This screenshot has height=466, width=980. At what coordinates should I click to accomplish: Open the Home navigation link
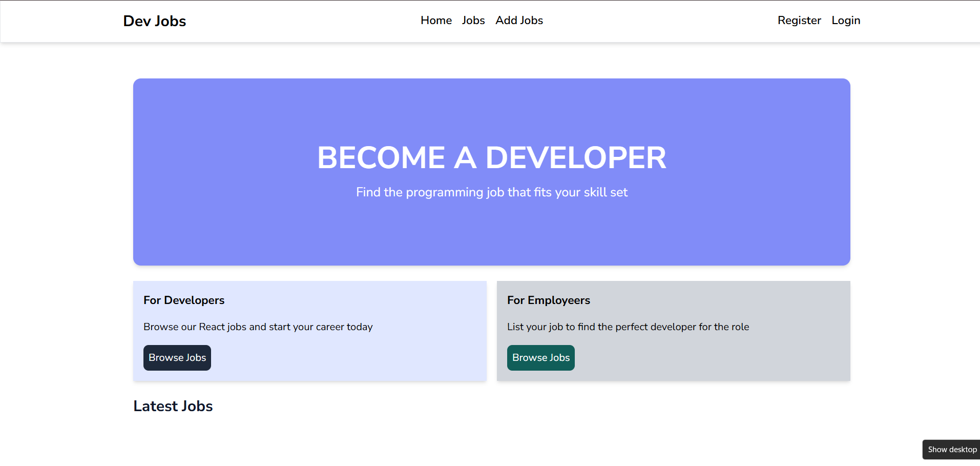tap(435, 21)
